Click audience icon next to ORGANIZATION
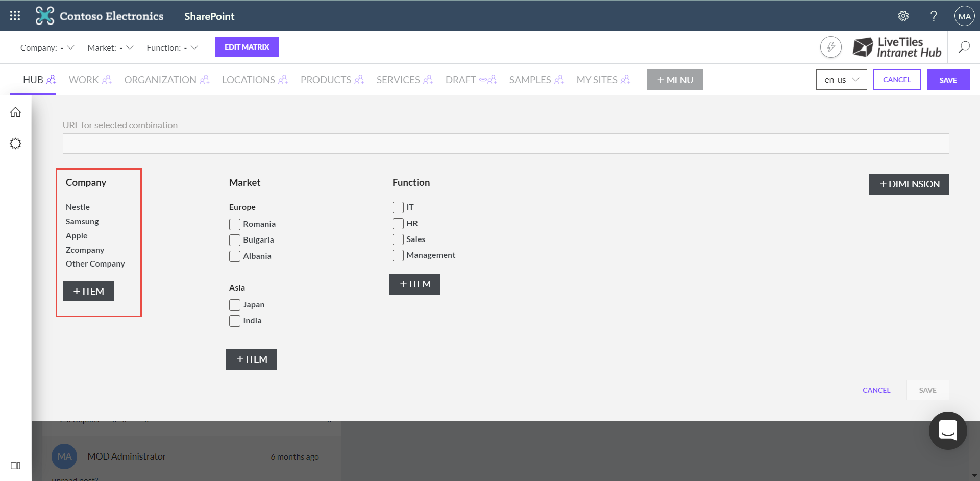980x481 pixels. (205, 80)
